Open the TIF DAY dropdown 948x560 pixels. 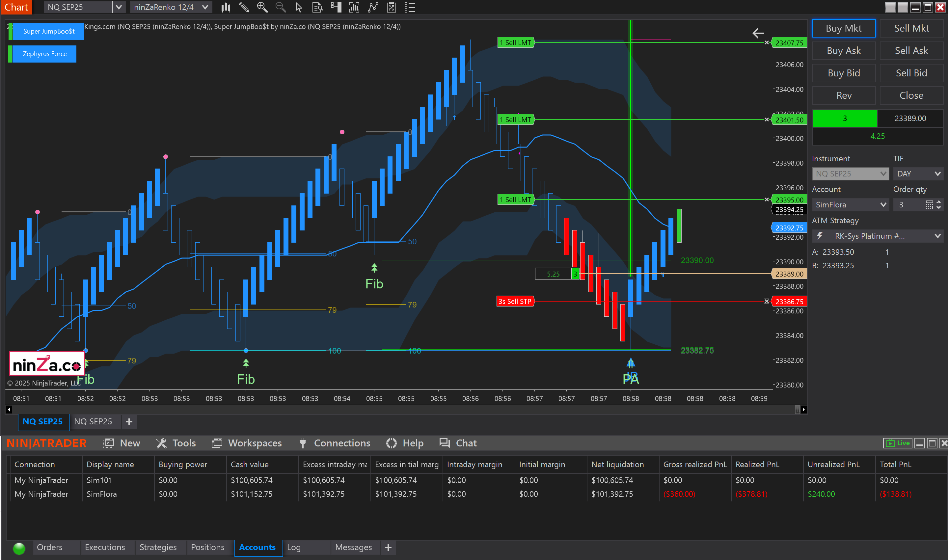tap(918, 173)
